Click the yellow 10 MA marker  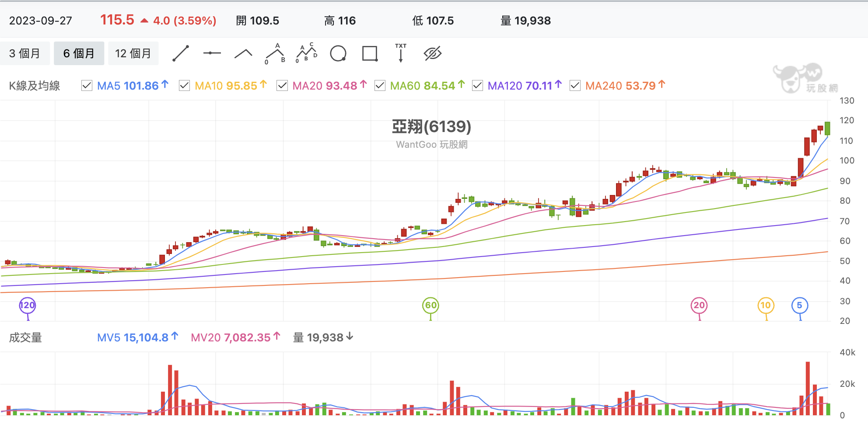(766, 306)
